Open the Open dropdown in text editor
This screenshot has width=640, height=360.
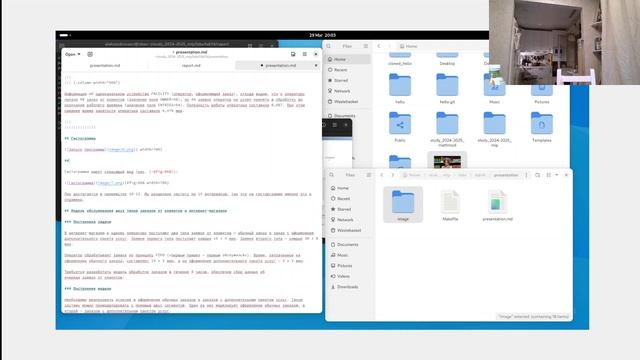click(x=73, y=54)
